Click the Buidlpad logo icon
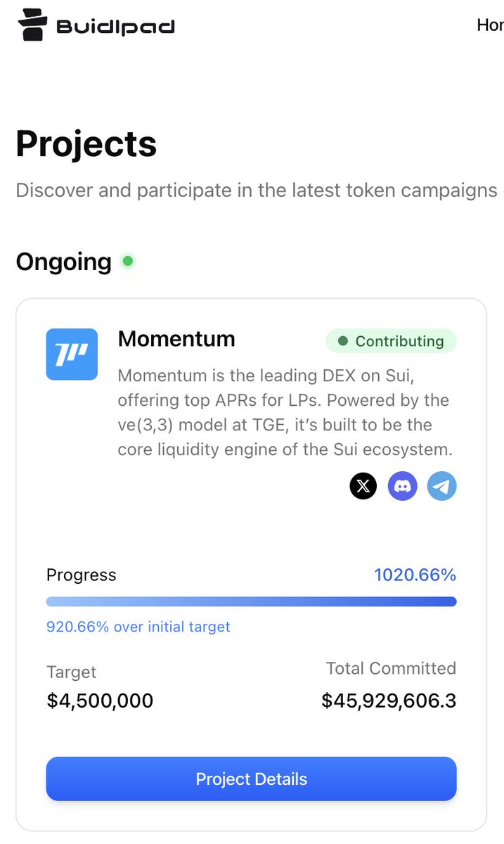Viewport: 504px width, 844px height. pos(31,25)
